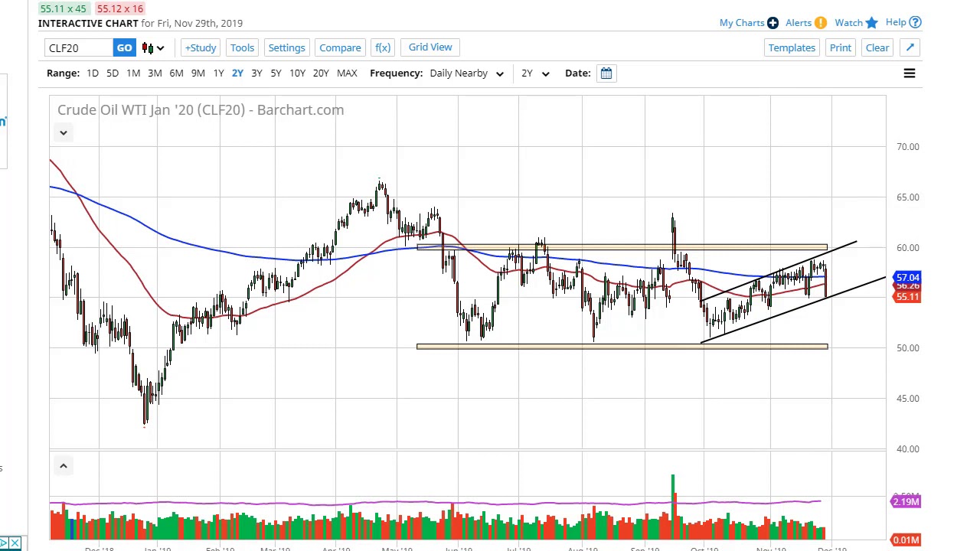
Task: Open the hamburger menu icon
Action: [910, 73]
